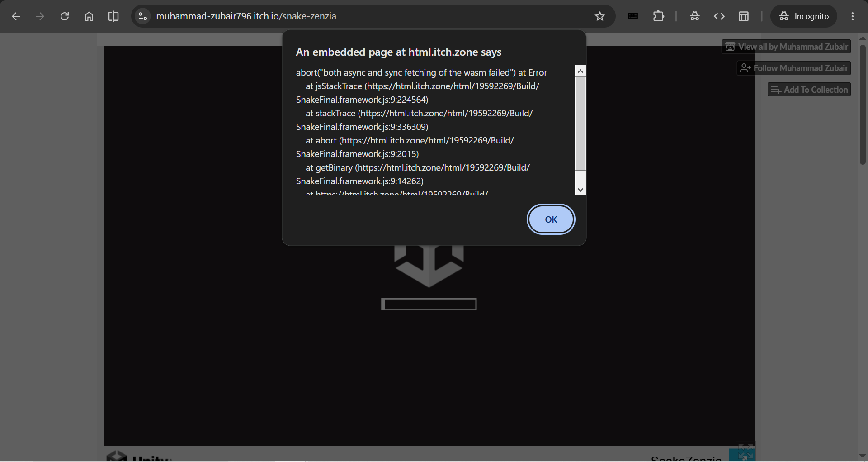
Task: Follow Muhammad Zubair on itch.io
Action: (x=794, y=68)
